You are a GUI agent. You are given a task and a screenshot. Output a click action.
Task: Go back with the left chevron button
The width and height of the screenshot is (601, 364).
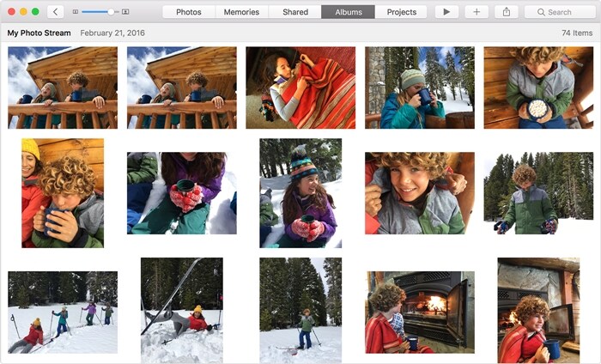56,12
